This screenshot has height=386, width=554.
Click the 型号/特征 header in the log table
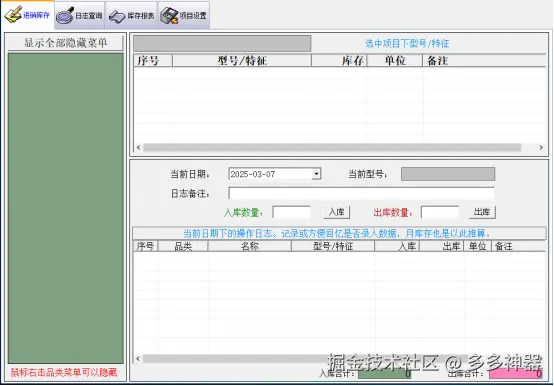point(333,246)
